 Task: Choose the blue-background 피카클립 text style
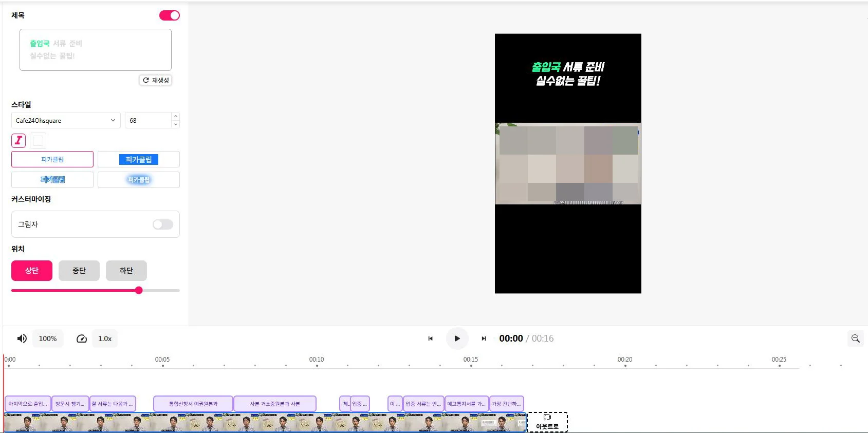click(x=139, y=159)
